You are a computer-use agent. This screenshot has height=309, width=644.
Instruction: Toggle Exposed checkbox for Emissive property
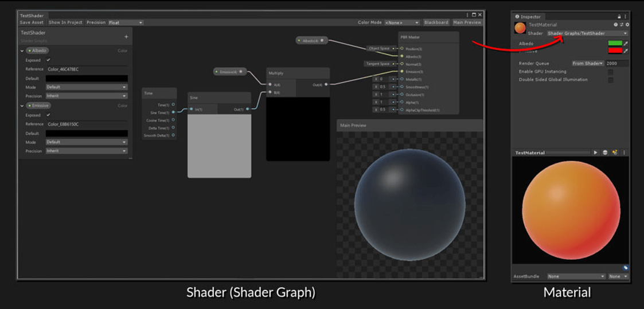(x=48, y=115)
